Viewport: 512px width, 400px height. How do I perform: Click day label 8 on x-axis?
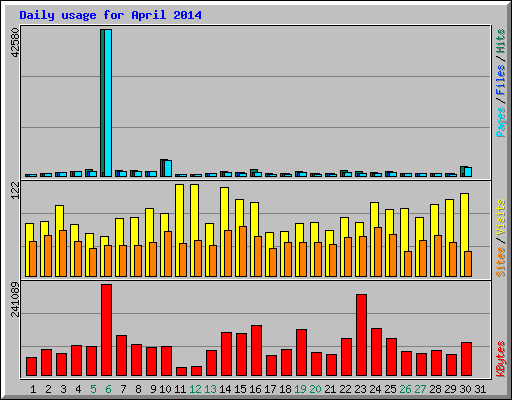(138, 389)
